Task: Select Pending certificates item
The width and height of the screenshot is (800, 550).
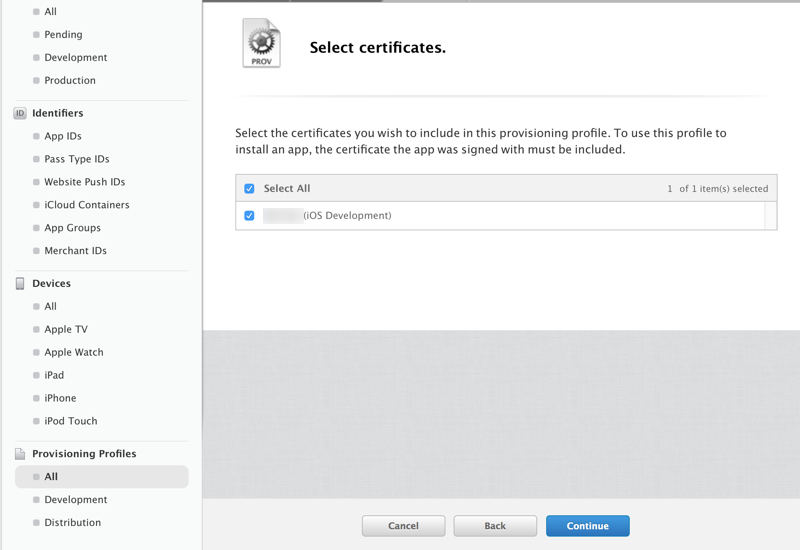Action: tap(63, 34)
